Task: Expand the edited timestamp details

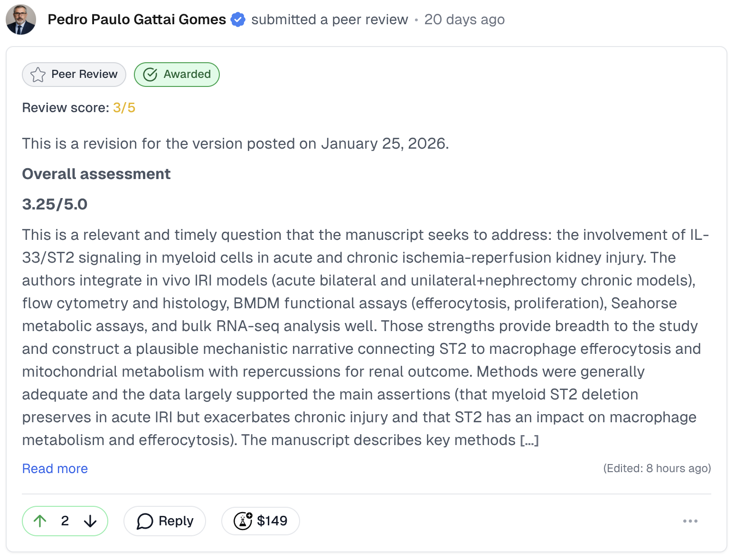Action: pyautogui.click(x=658, y=468)
